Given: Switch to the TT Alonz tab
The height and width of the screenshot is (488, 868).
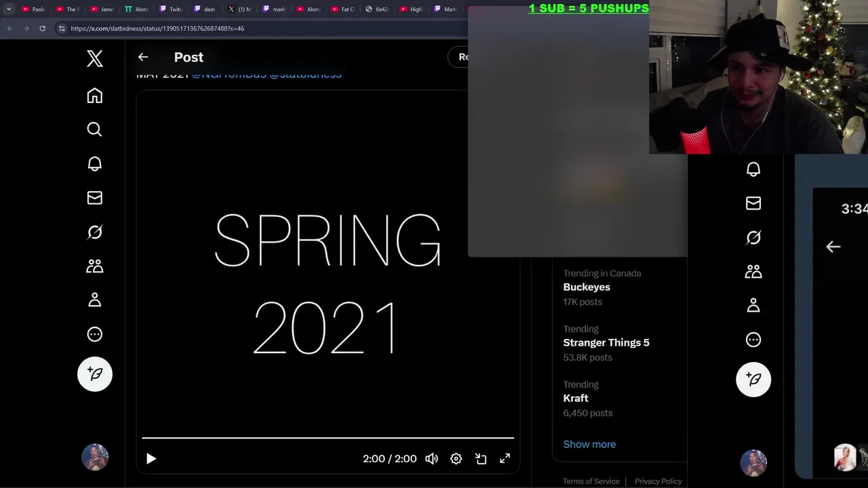Looking at the screenshot, I should 136,9.
